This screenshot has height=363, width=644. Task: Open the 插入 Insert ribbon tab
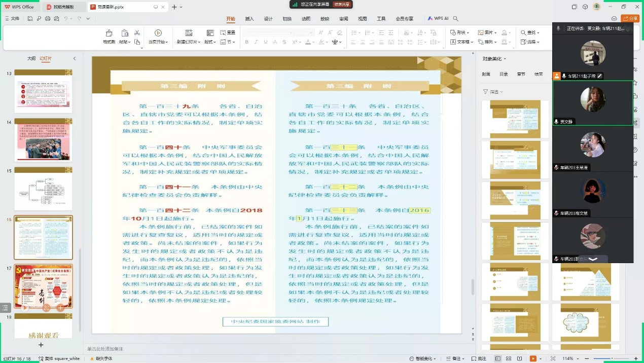click(249, 19)
